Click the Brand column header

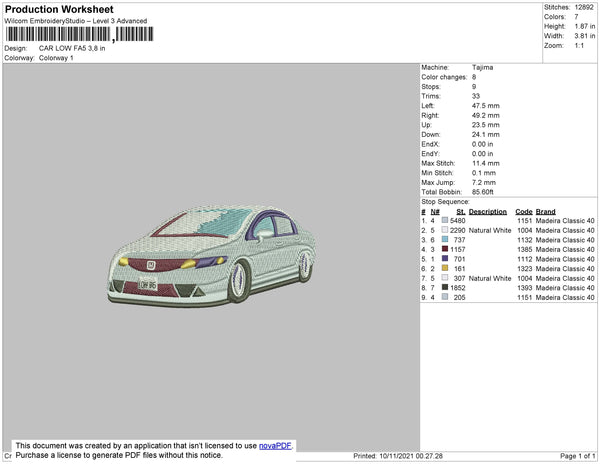click(545, 211)
